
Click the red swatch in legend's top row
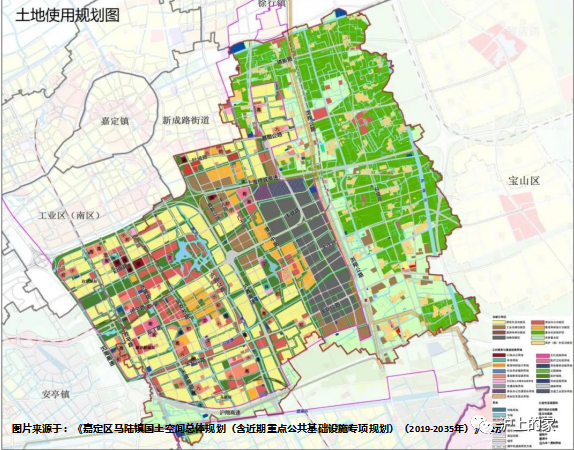point(538,322)
